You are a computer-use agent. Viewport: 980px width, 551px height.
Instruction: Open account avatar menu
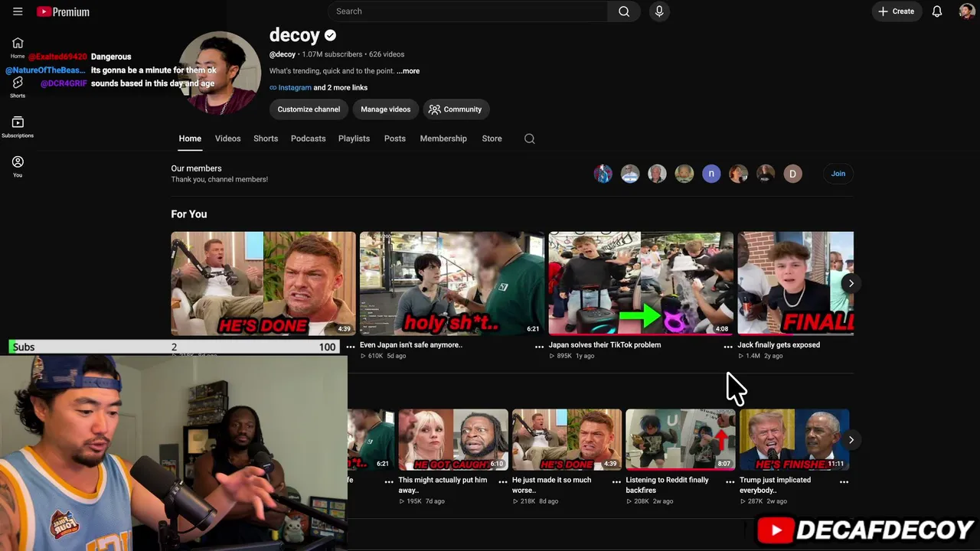pos(966,11)
